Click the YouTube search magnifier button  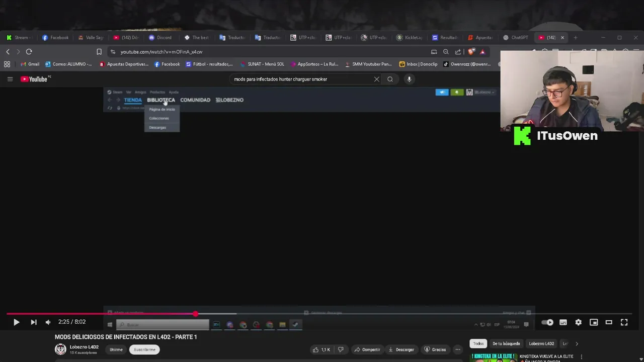390,79
